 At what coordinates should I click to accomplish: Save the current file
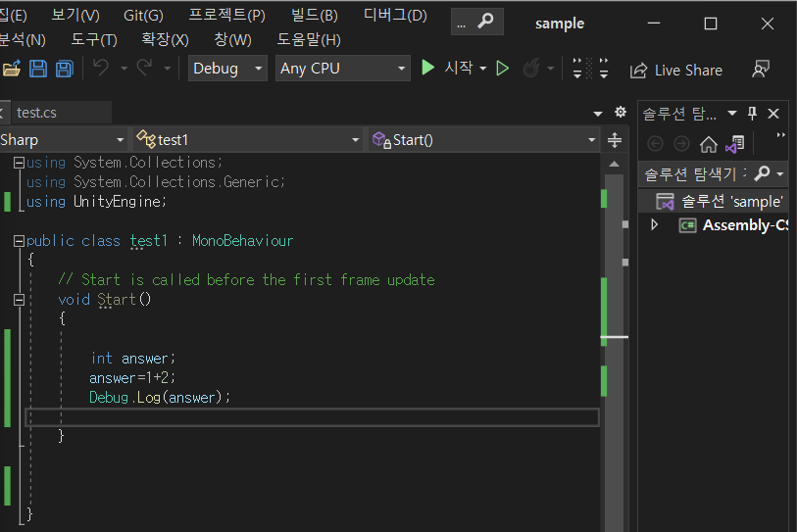tap(38, 68)
